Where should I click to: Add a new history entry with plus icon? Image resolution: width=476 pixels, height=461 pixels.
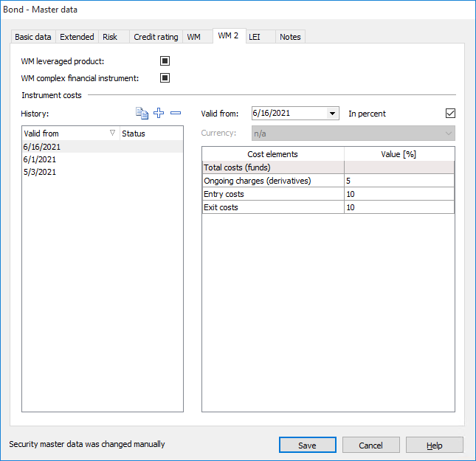[159, 113]
